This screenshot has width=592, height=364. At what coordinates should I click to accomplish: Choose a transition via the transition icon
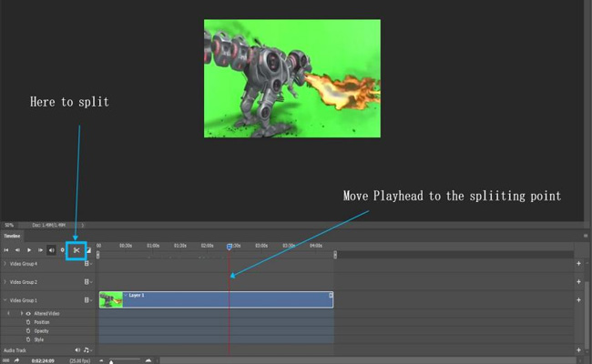click(88, 250)
